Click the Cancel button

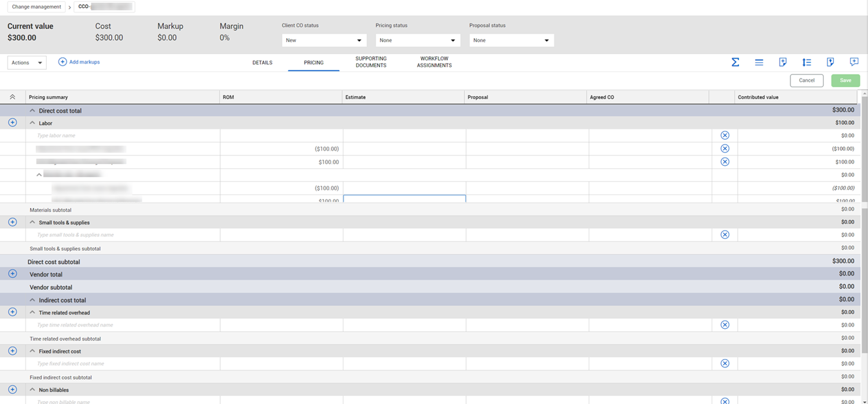click(807, 80)
